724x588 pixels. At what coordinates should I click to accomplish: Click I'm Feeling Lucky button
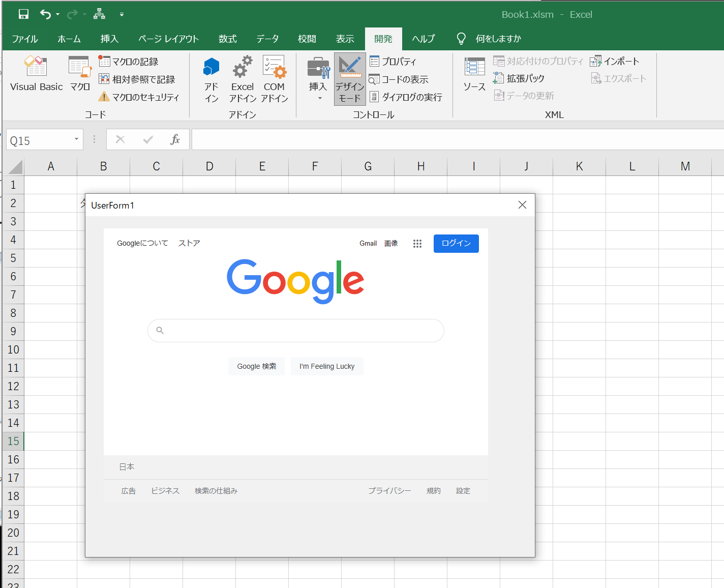pos(327,366)
